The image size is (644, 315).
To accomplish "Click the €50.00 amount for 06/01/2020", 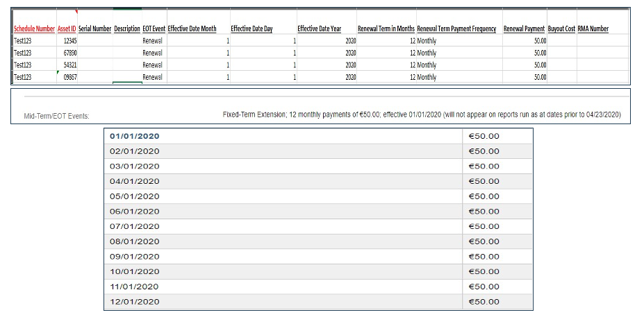I will pyautogui.click(x=484, y=211).
